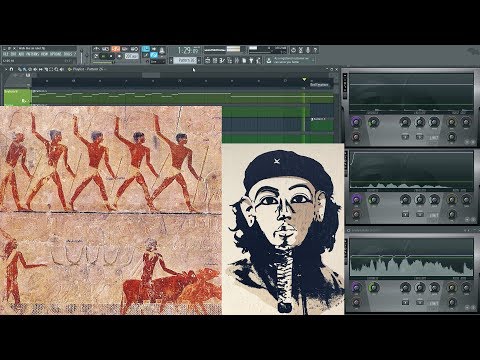The height and width of the screenshot is (360, 480).
Task: Toggle the orange countdown-before-recording button
Action: click(x=116, y=49)
